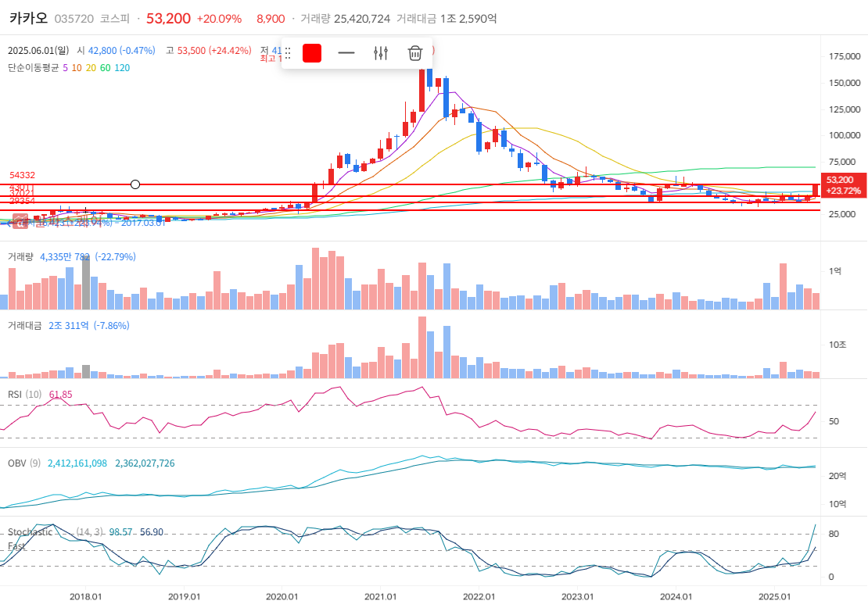Image resolution: width=868 pixels, height=608 pixels.
Task: Open the 단순이동평균 indicator label
Action: 33,67
